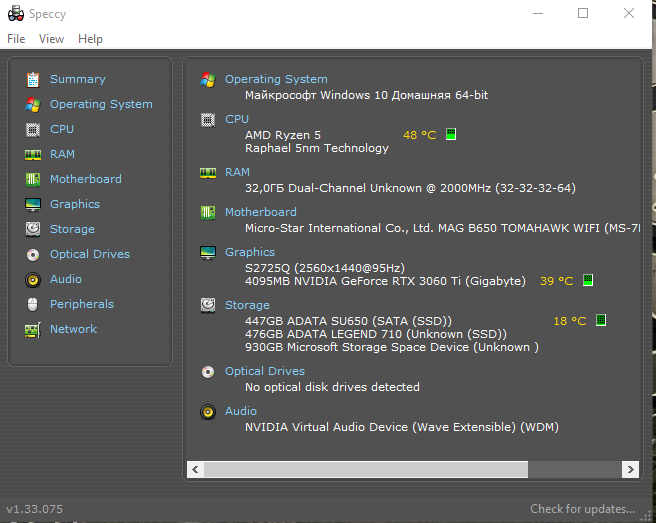This screenshot has height=523, width=656.
Task: Open Audio section from sidebar
Action: (66, 279)
